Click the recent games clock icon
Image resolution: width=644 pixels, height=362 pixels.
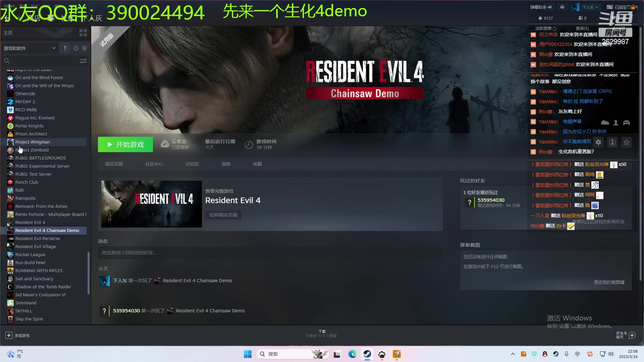pos(76,48)
